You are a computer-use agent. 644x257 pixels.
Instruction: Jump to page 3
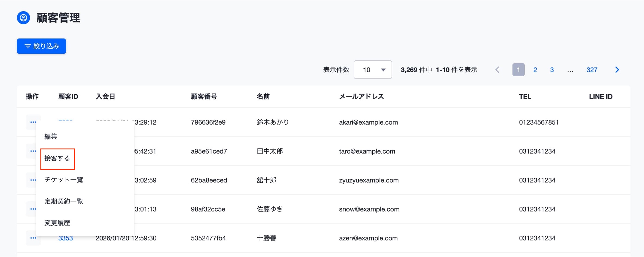[552, 70]
